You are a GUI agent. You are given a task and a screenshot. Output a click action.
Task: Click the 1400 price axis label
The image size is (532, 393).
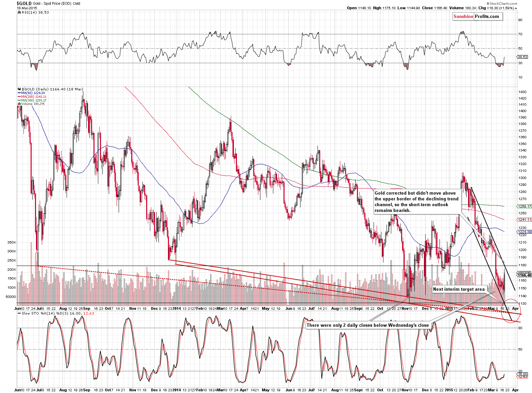(x=522, y=111)
